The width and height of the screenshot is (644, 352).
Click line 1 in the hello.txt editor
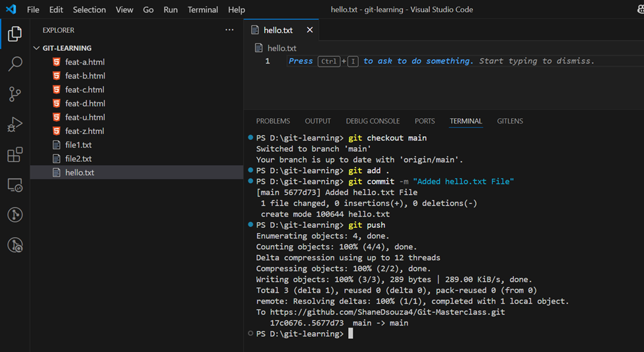pyautogui.click(x=465, y=61)
